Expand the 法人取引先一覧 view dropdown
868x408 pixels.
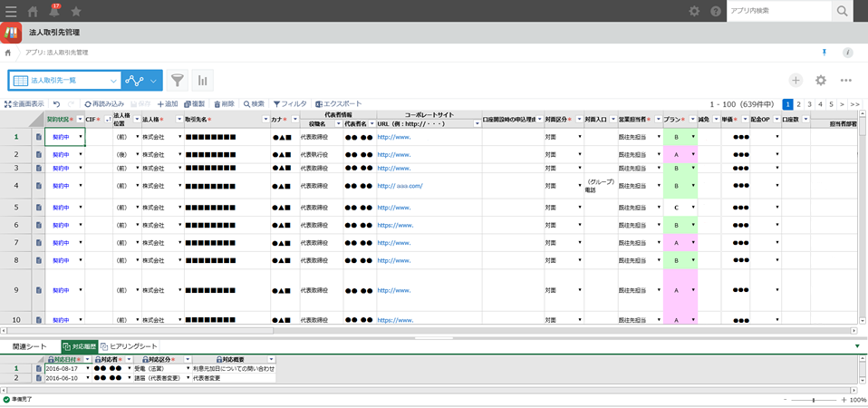coord(113,81)
